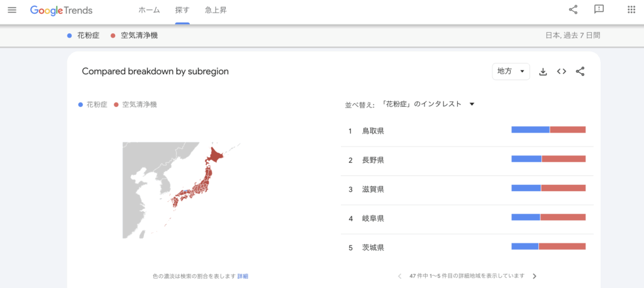Screen dimensions: 644x288
Task: Open the 詳細 link under map
Action: tap(243, 277)
